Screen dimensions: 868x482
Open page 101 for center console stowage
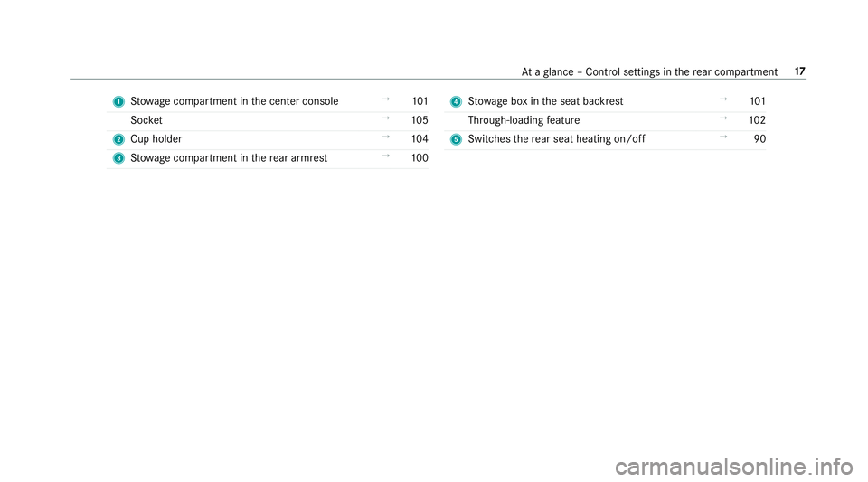(x=420, y=101)
